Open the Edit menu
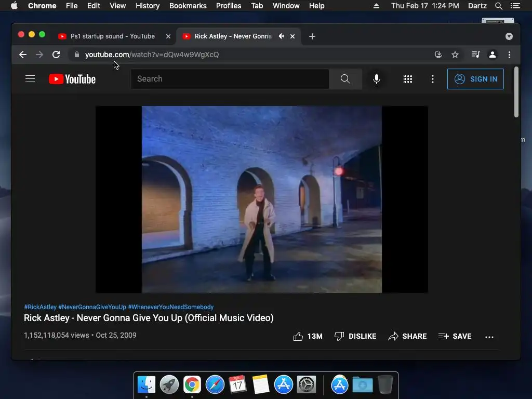The height and width of the screenshot is (399, 532). click(94, 6)
